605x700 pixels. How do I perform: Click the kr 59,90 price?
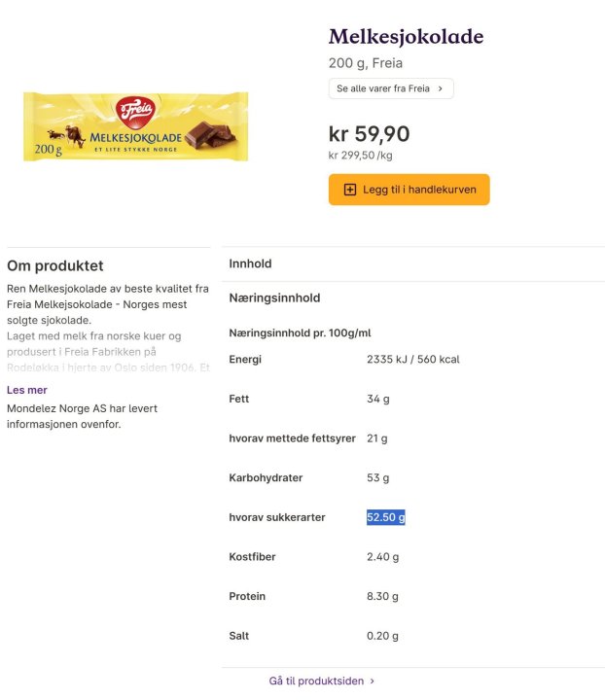point(369,134)
